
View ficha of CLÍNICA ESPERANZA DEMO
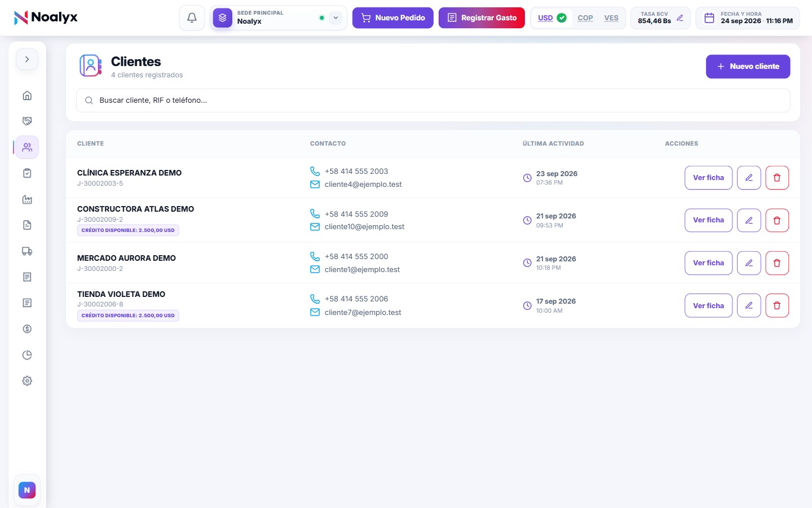[708, 178]
